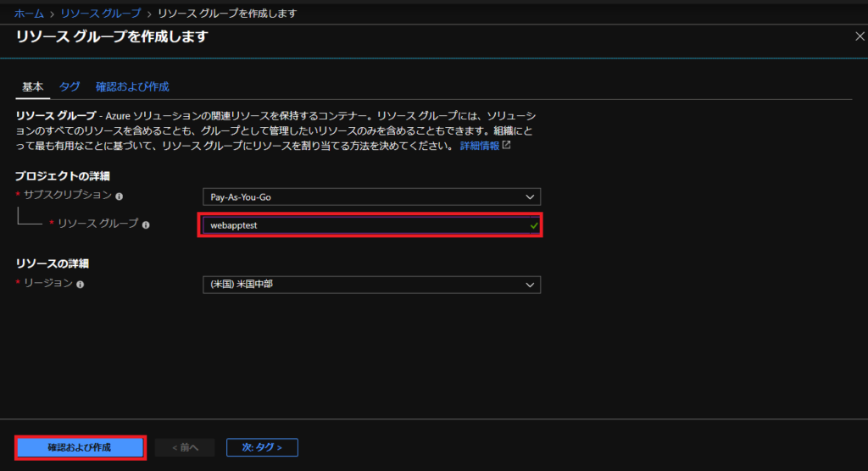This screenshot has width=868, height=471.
Task: Click the 確認および作成 button at the bottom
Action: click(x=81, y=447)
